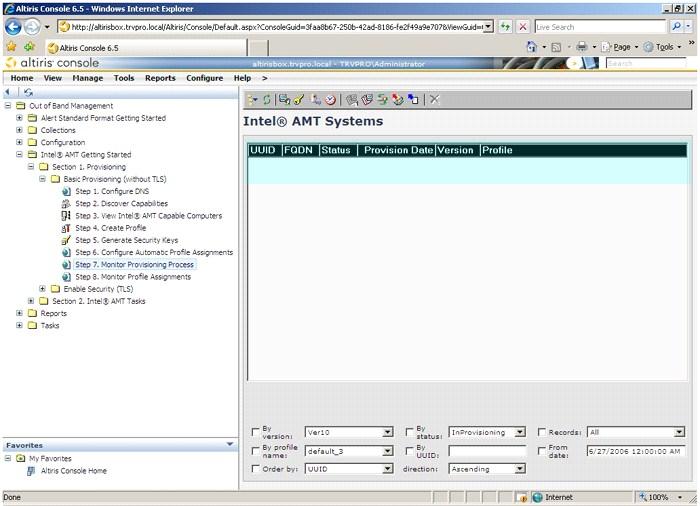700x506 pixels.
Task: Click the zoom level 100% indicator
Action: pos(660,497)
